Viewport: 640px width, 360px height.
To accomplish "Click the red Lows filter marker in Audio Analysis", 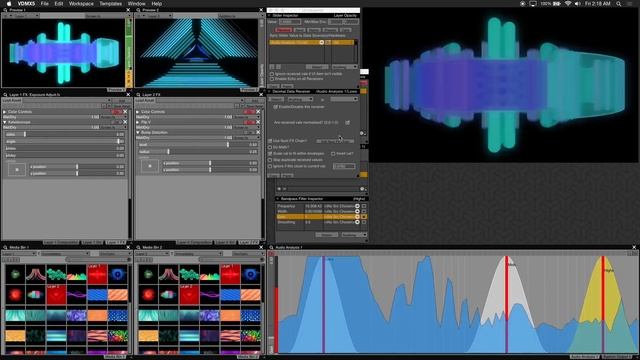I will coord(324,304).
